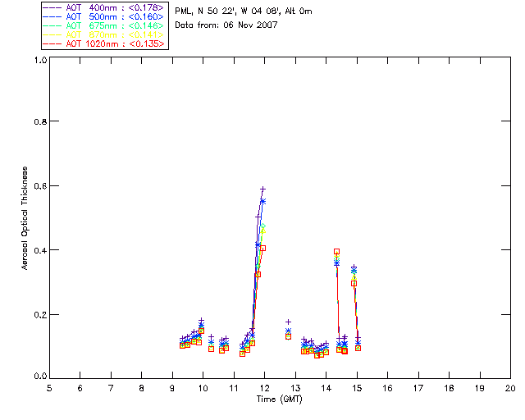Click the x-axis label 5
The image size is (525, 420).
pos(49,388)
